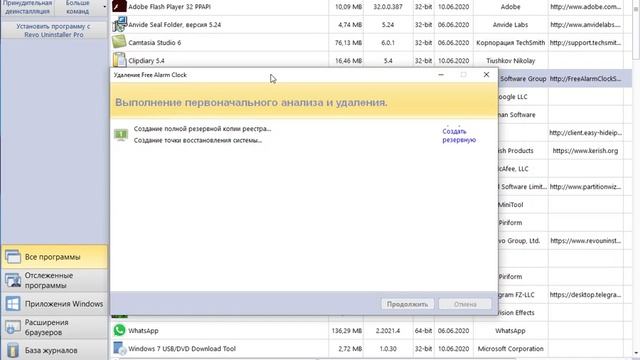Image resolution: width=640 pixels, height=360 pixels.
Task: Click Anvide Labs company cell
Action: [511, 24]
